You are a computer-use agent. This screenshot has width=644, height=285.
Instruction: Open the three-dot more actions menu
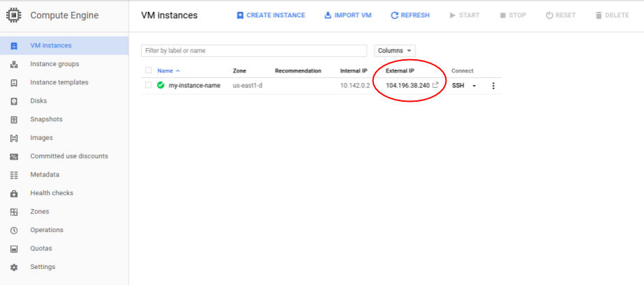(x=493, y=86)
